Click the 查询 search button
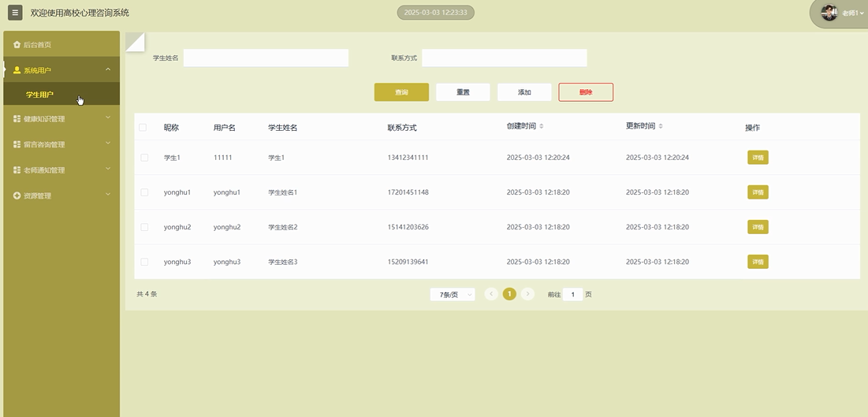 click(x=401, y=92)
